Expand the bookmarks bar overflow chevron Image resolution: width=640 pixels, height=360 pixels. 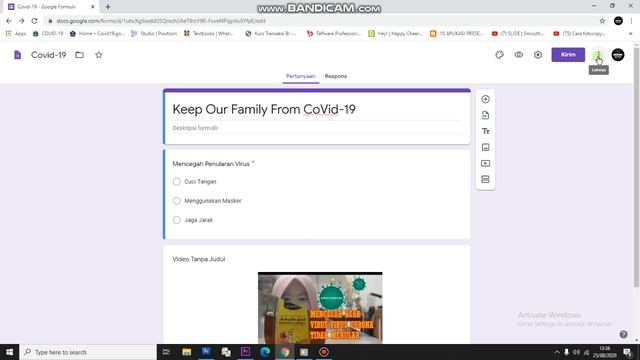631,33
